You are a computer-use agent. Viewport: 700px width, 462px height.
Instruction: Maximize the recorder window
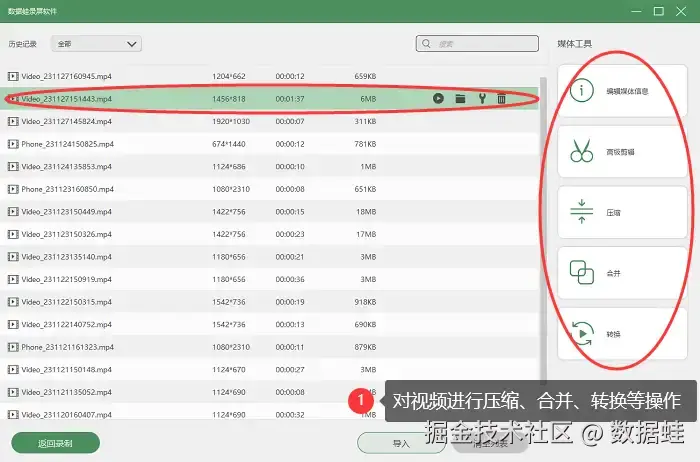[658, 11]
